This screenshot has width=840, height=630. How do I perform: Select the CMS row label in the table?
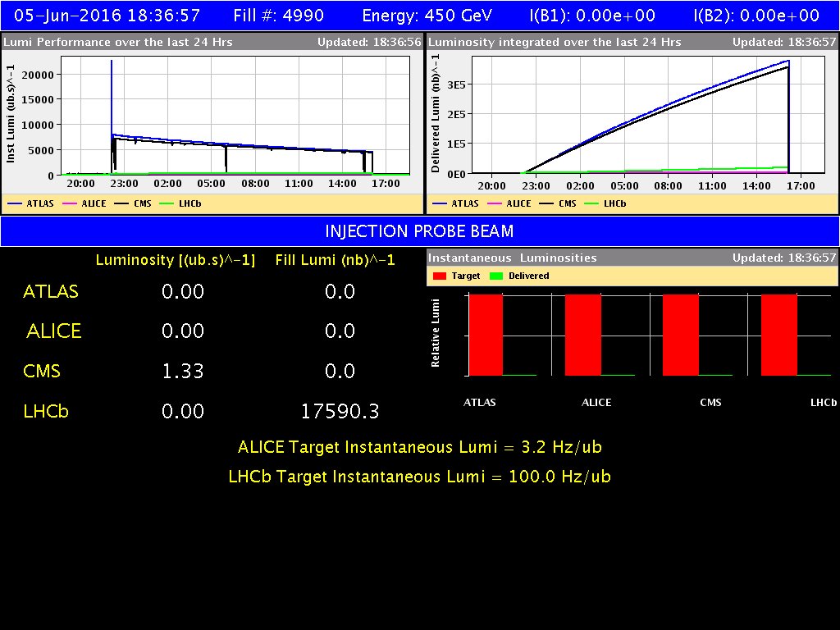[42, 371]
